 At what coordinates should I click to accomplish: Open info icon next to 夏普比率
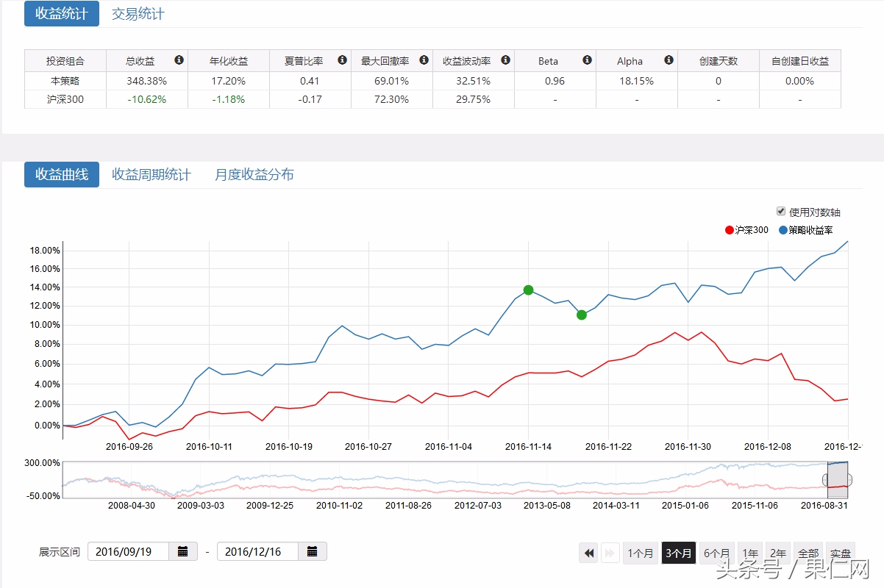point(342,60)
